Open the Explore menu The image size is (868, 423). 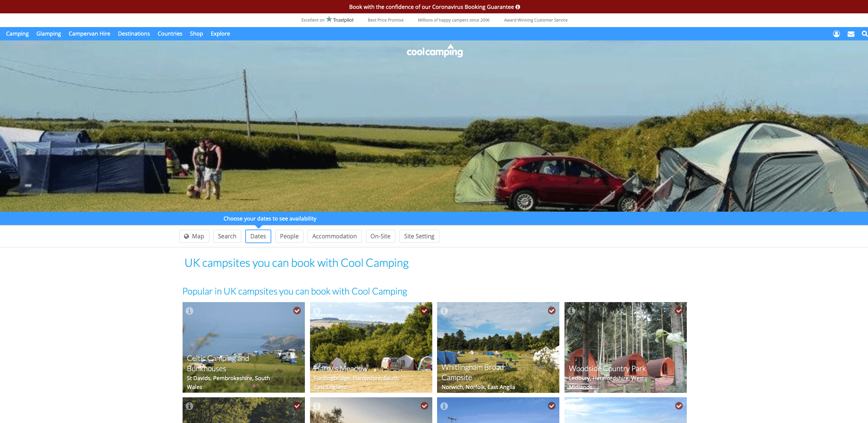click(x=220, y=34)
